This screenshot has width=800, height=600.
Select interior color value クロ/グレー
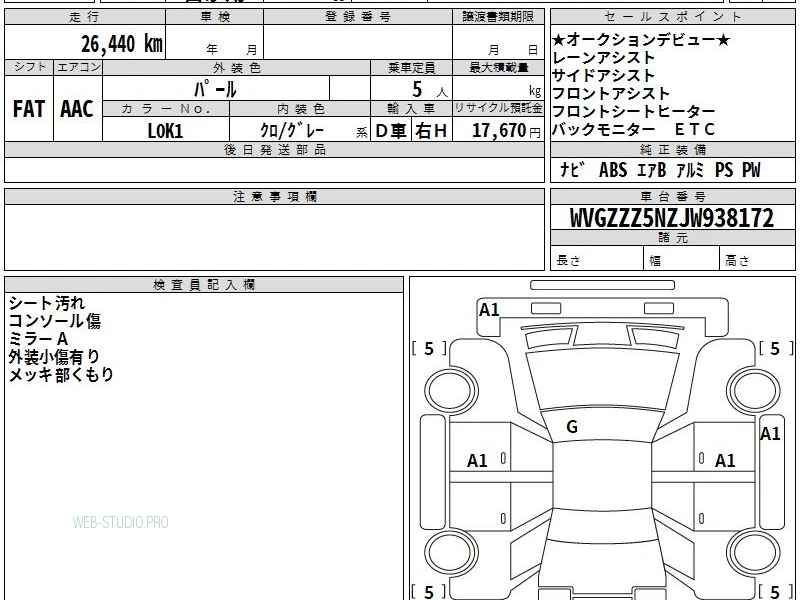[292, 130]
